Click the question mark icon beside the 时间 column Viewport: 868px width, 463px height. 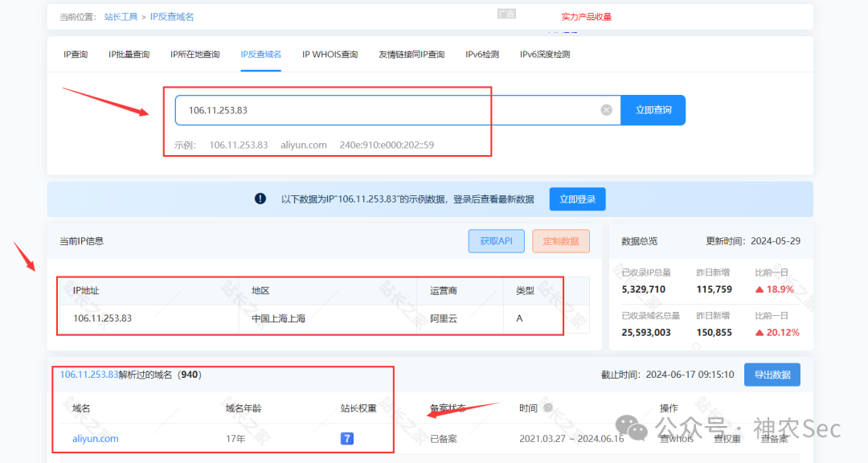tap(548, 408)
